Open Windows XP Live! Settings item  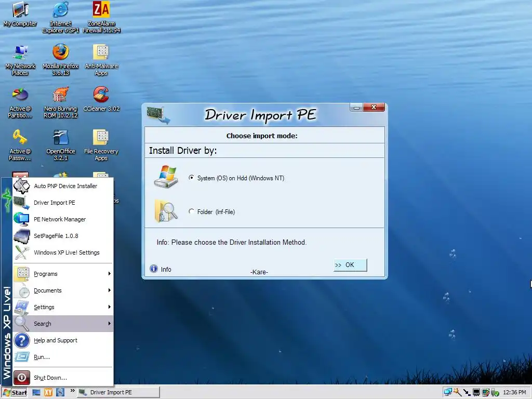tap(63, 252)
